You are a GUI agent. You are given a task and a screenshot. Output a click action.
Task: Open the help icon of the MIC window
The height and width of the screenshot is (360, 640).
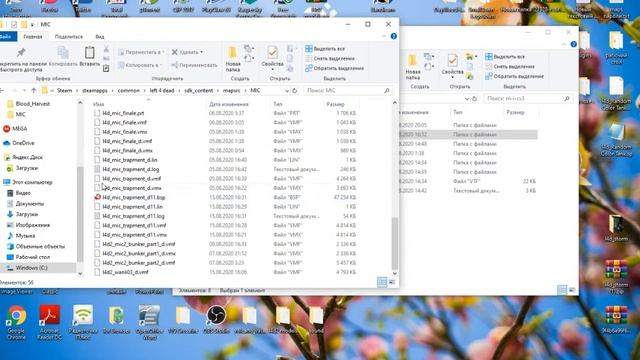(393, 36)
